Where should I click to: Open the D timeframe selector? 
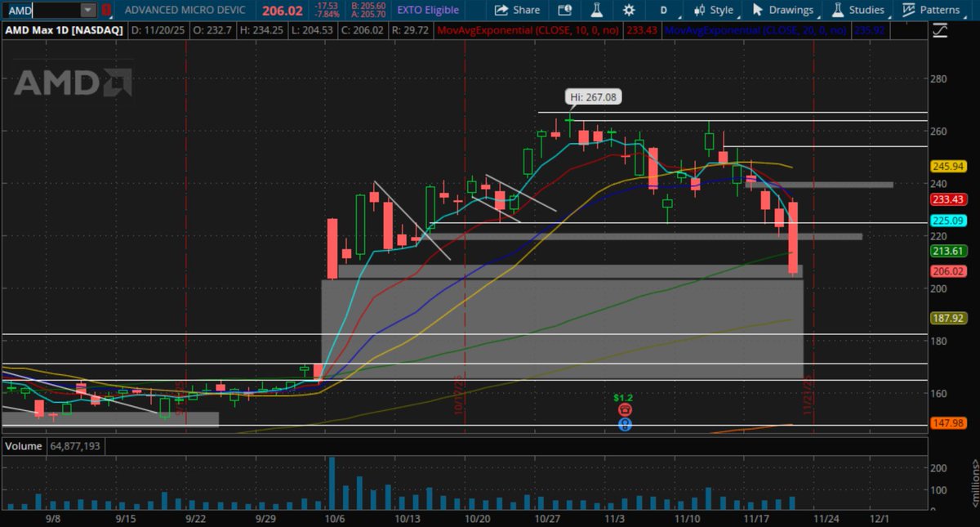[664, 10]
